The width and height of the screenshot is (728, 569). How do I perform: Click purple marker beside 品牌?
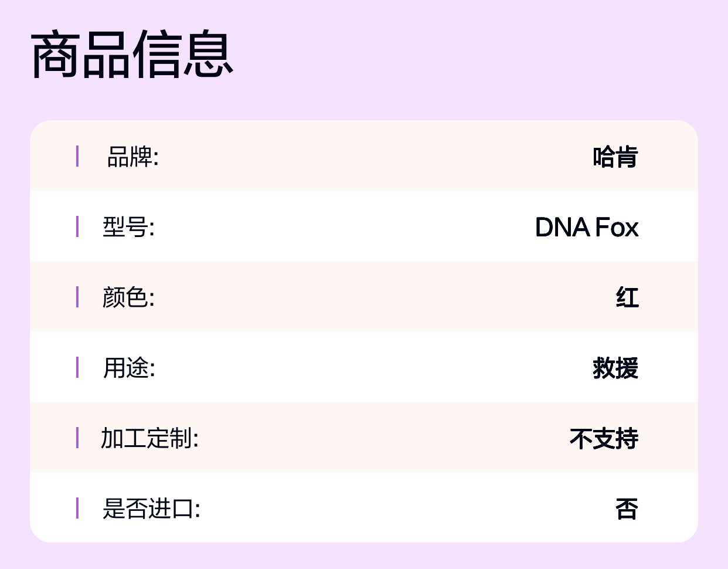click(x=77, y=156)
